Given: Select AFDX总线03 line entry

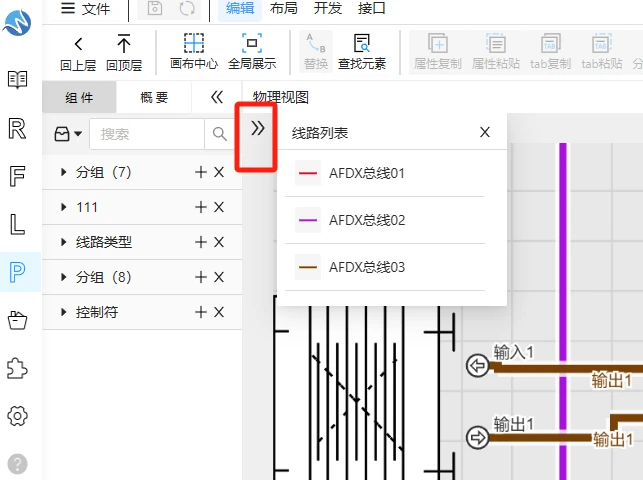Looking at the screenshot, I should click(385, 267).
